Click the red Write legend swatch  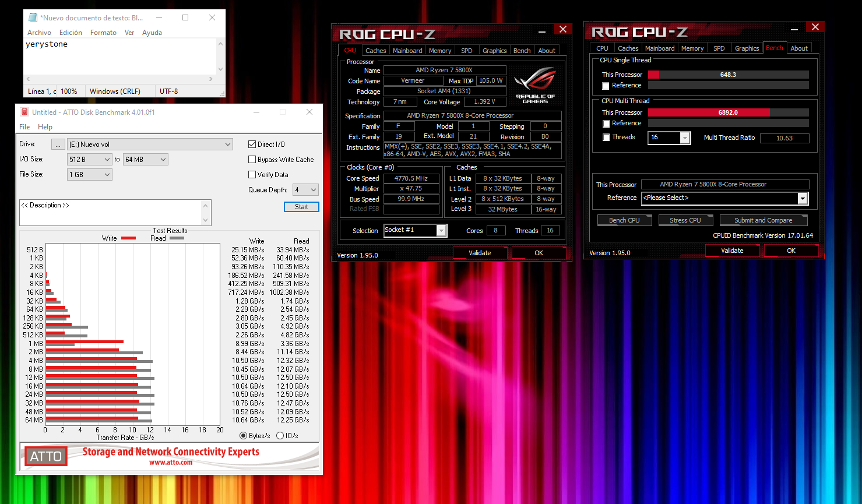128,238
